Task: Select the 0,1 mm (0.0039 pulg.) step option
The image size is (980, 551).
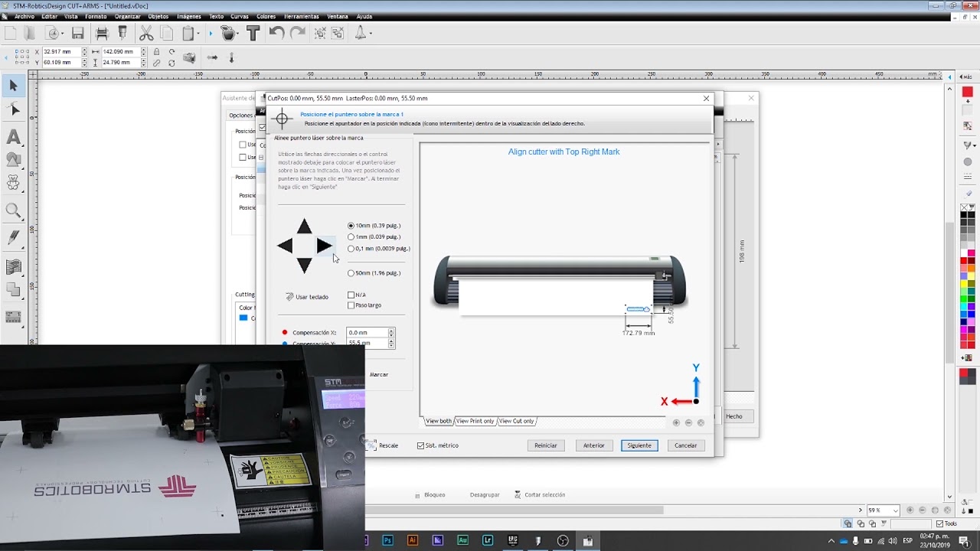Action: [x=379, y=248]
